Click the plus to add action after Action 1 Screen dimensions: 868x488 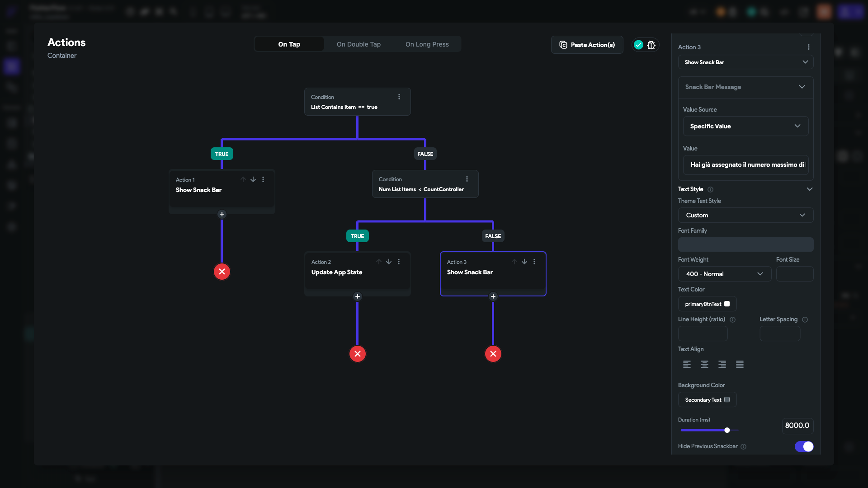pyautogui.click(x=222, y=214)
